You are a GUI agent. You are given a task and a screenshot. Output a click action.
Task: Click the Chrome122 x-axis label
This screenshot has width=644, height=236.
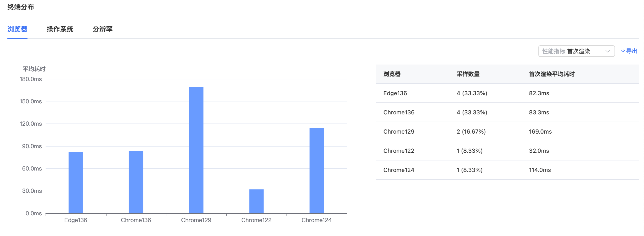tap(256, 220)
